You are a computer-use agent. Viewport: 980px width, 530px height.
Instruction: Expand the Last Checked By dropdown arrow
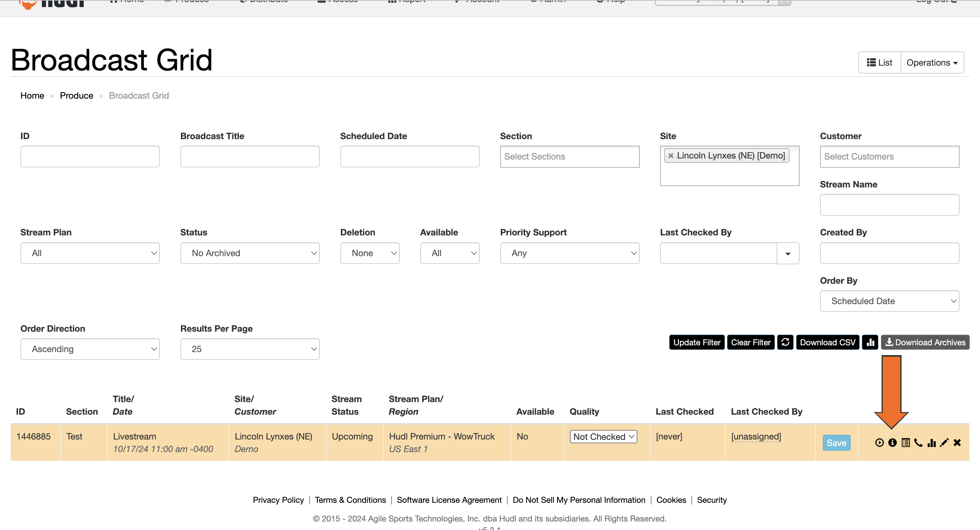(x=788, y=253)
